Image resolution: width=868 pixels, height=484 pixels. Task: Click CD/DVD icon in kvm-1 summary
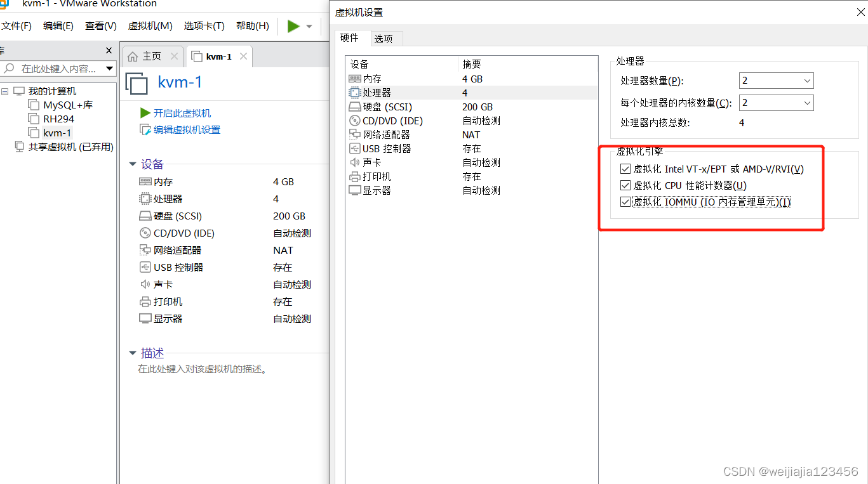(x=145, y=233)
